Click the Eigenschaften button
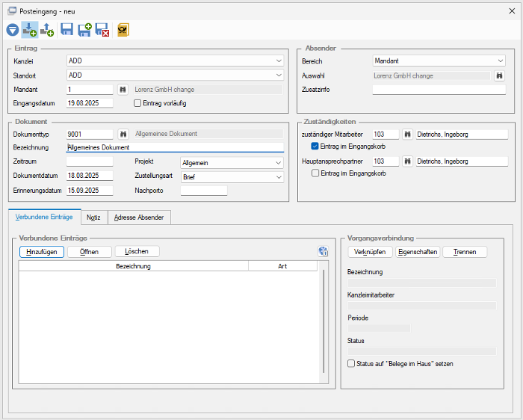This screenshot has width=523, height=420. [418, 252]
